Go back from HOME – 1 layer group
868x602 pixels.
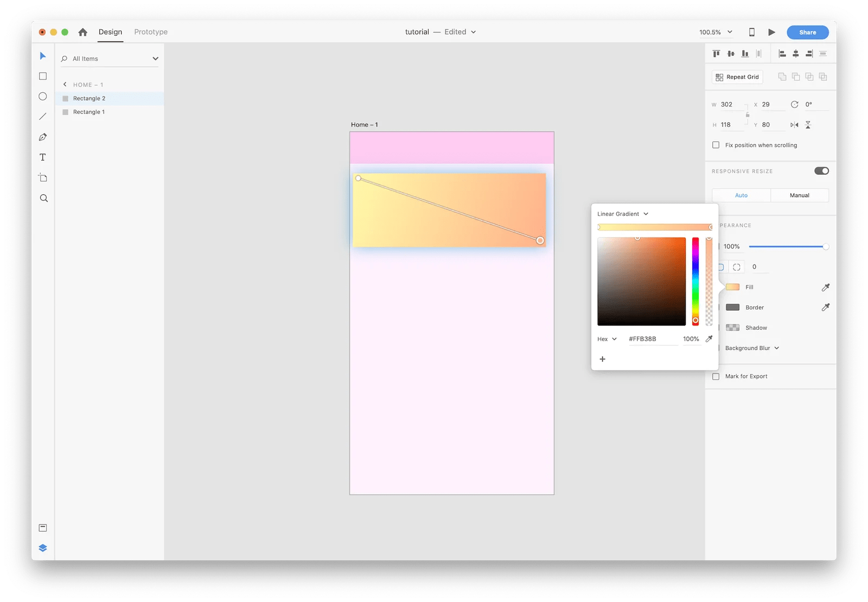tap(65, 85)
